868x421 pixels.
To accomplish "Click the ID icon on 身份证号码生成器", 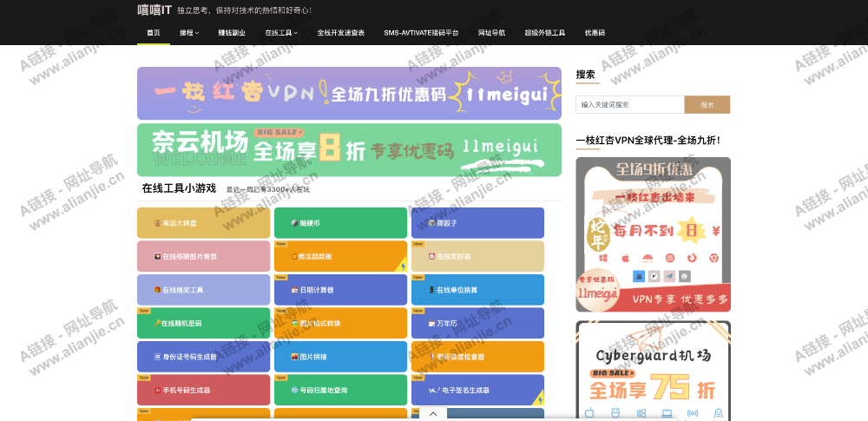I will [x=158, y=357].
